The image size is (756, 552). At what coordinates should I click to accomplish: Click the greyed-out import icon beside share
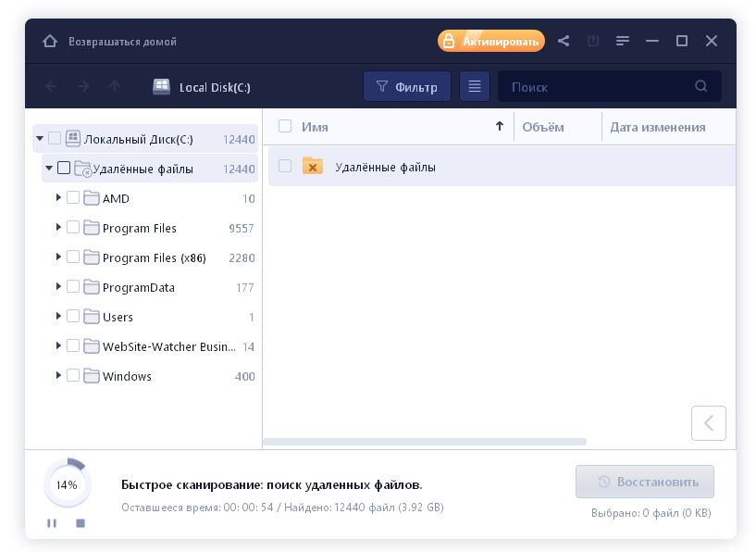[x=593, y=41]
